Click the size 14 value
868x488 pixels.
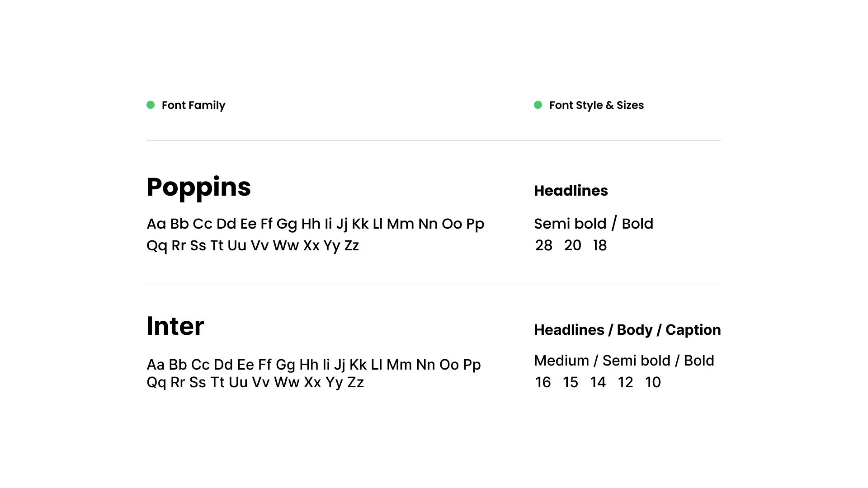tap(598, 382)
